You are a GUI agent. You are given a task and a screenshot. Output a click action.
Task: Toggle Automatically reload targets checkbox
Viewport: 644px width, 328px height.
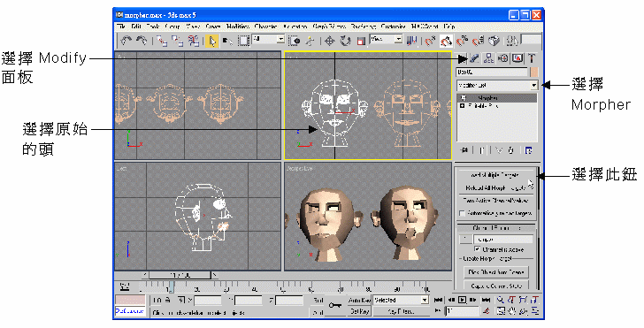coord(462,213)
